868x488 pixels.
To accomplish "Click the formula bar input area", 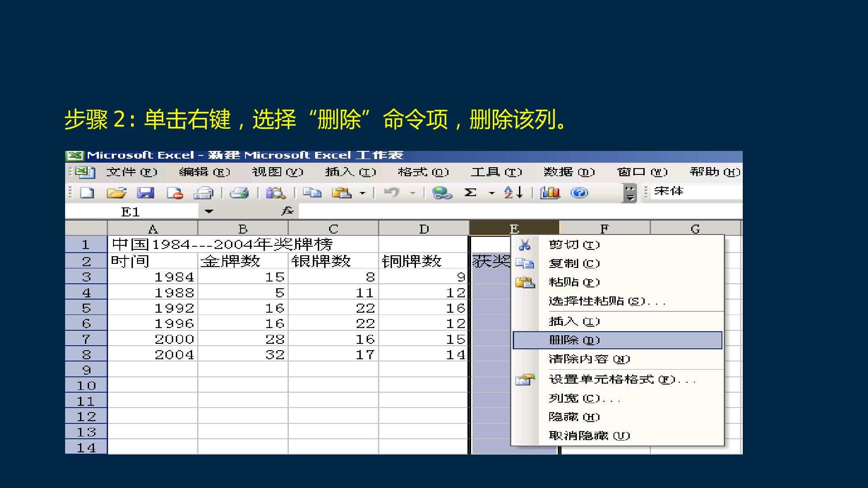I will pos(520,211).
